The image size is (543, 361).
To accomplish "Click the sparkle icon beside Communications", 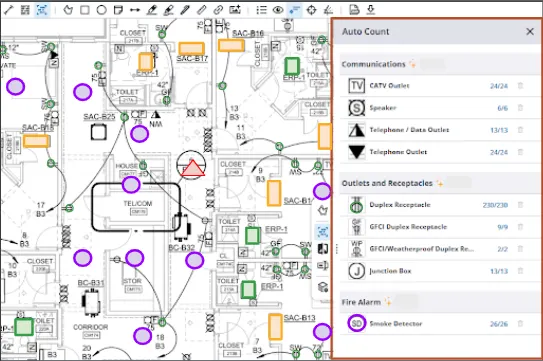I will pyautogui.click(x=412, y=64).
